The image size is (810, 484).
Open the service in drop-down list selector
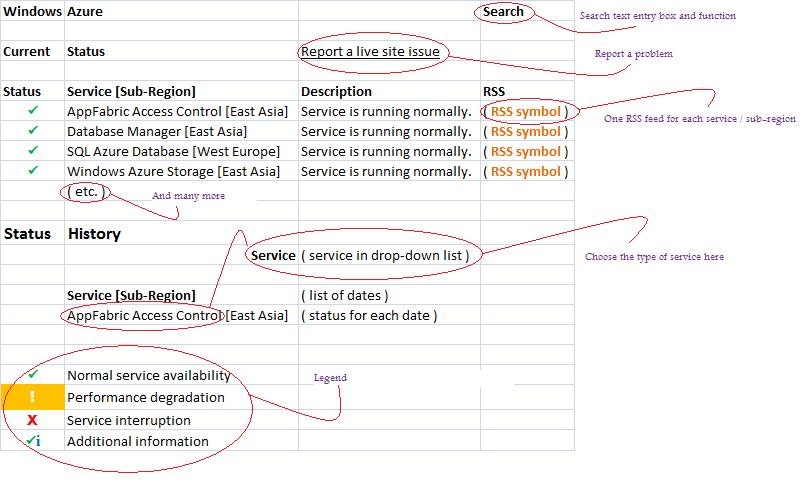[385, 256]
